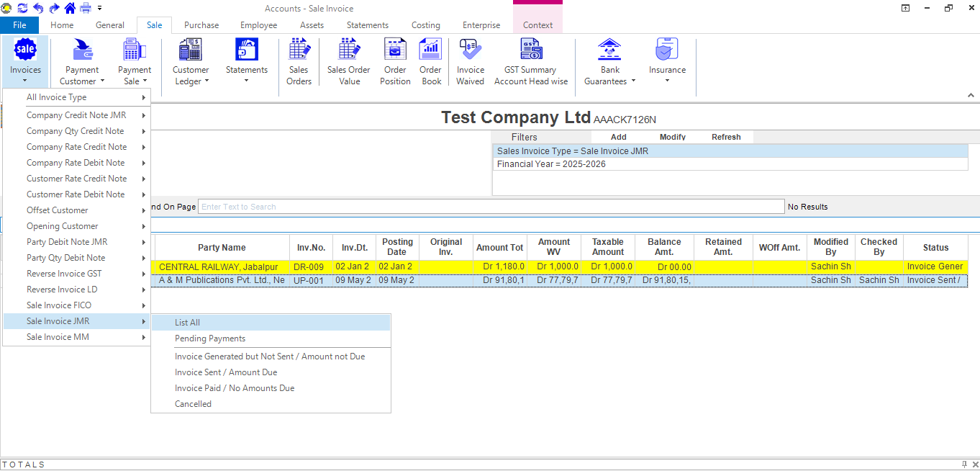980x471 pixels.
Task: Choose Invoice Sent / Amount Due
Action: pos(226,372)
